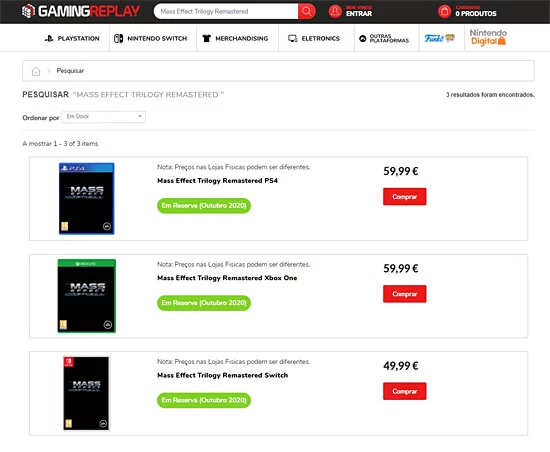Open the Nintendo Switch menu
Viewport: 550px width, 452px height.
point(151,39)
